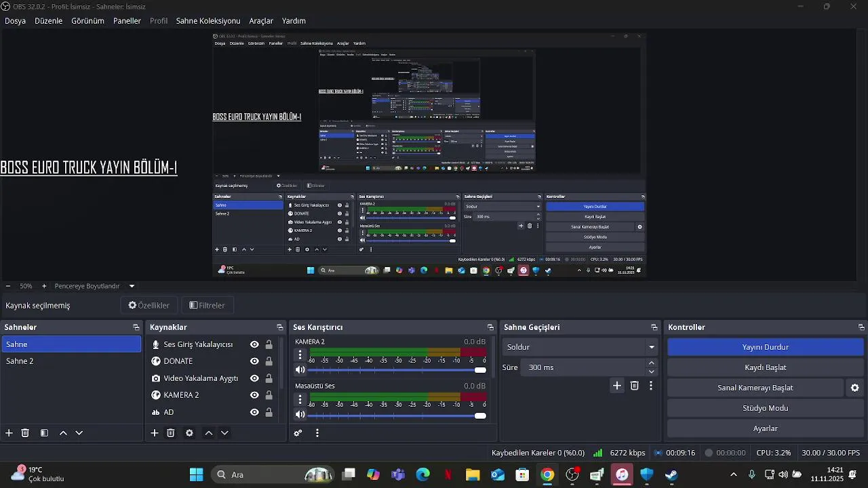Open Düzenle menu

[x=48, y=21]
